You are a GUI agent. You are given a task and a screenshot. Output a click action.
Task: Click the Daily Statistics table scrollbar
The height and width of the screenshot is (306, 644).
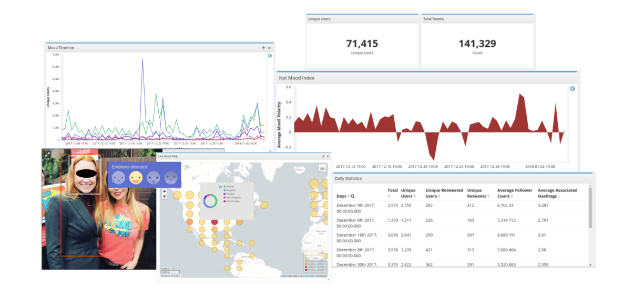[x=590, y=210]
